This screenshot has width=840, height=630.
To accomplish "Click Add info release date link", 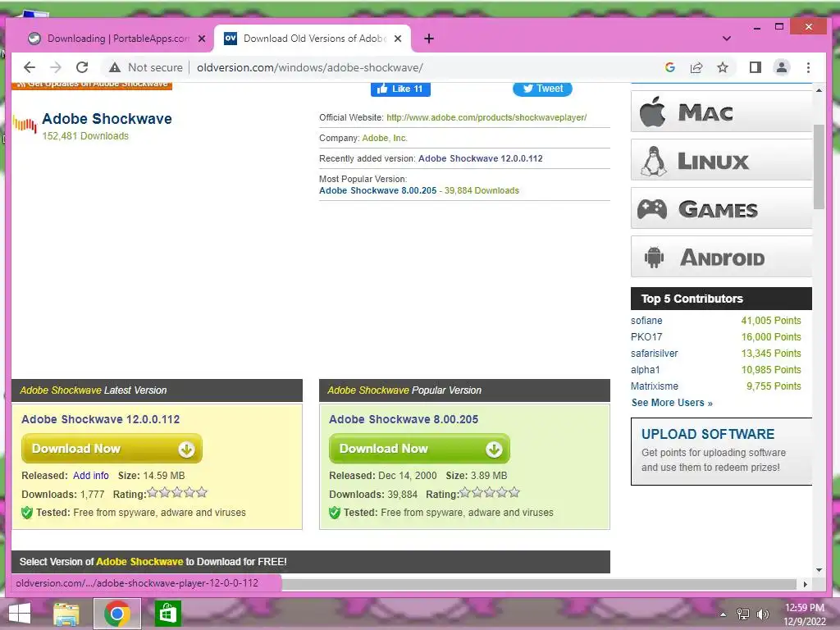I will pyautogui.click(x=90, y=476).
